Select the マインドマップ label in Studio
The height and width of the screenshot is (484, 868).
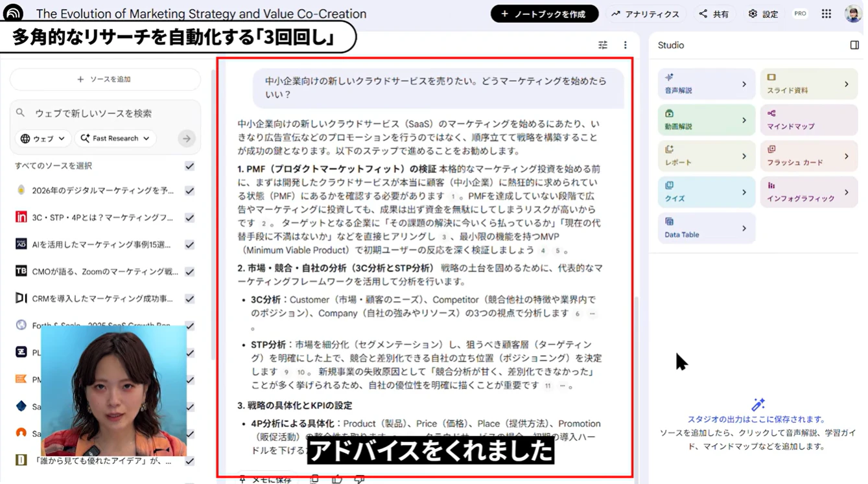791,126
